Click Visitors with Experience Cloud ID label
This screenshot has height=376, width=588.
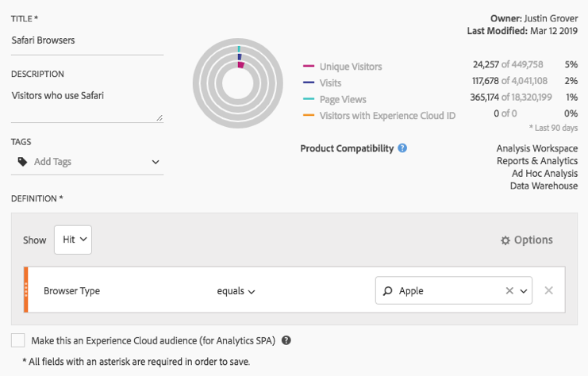[x=387, y=115]
